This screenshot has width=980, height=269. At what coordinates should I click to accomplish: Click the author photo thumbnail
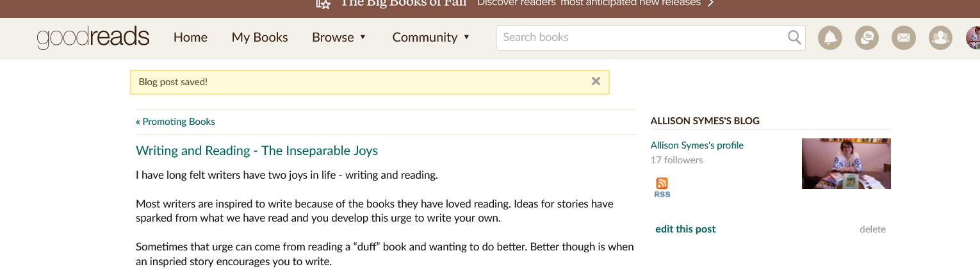tap(846, 163)
